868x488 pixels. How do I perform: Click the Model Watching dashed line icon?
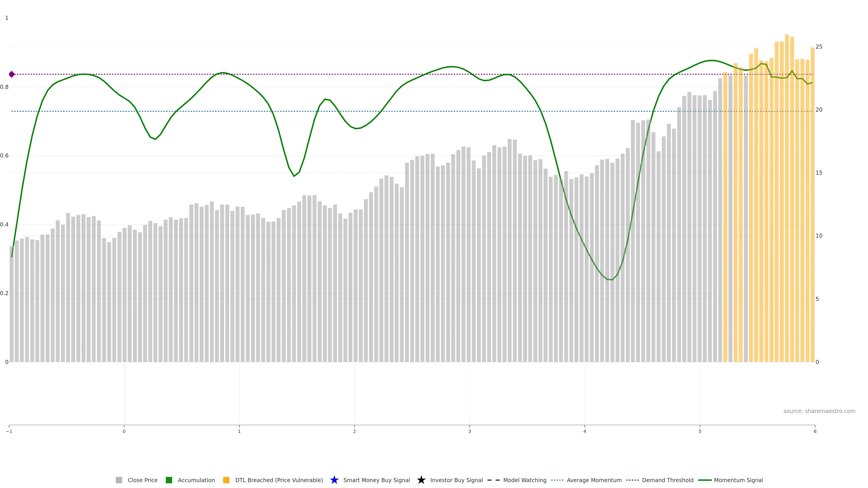[493, 480]
